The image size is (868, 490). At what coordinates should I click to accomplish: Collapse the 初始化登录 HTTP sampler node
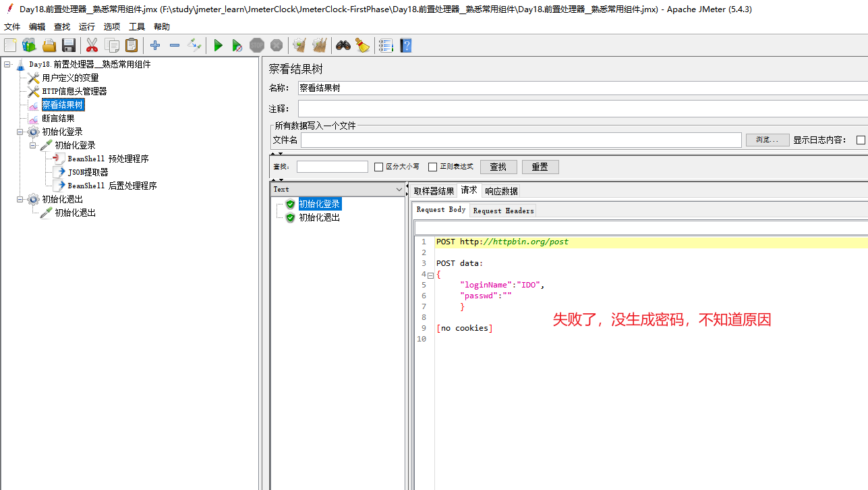pyautogui.click(x=33, y=145)
